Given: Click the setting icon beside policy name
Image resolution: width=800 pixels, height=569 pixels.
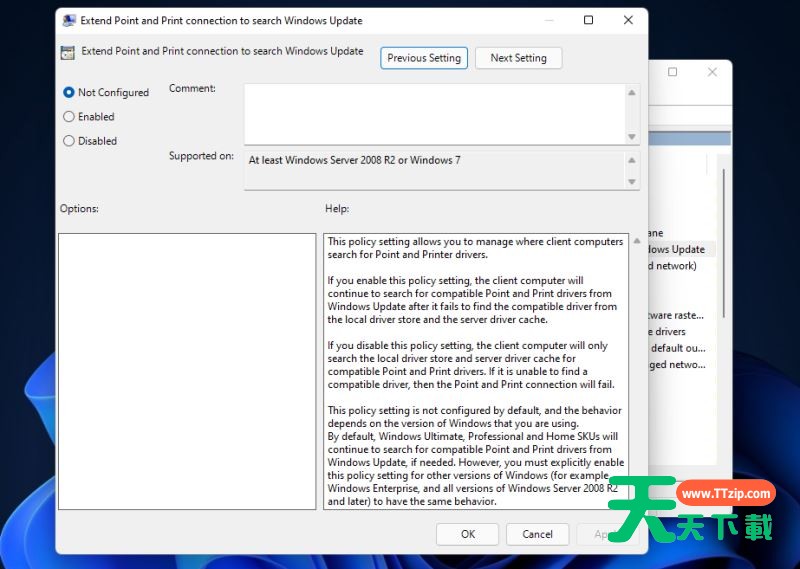Looking at the screenshot, I should coord(67,52).
